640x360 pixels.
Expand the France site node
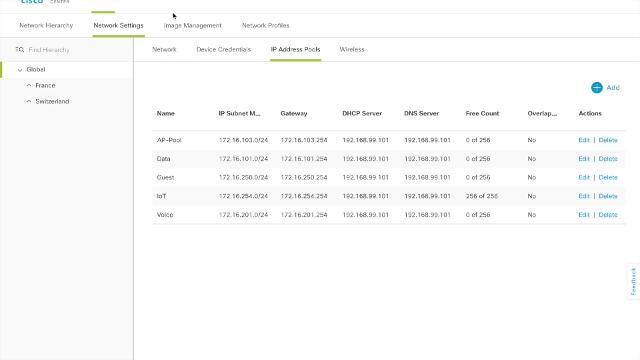[x=29, y=85]
